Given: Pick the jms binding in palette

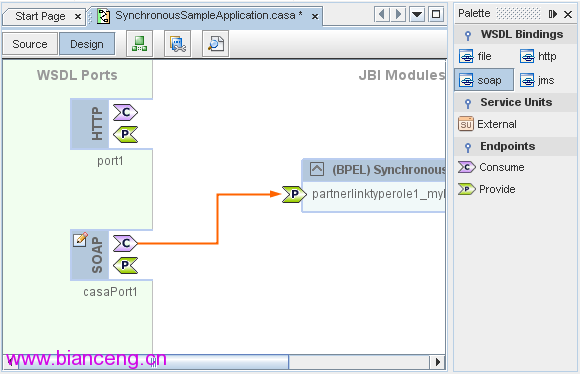Looking at the screenshot, I should [x=537, y=80].
